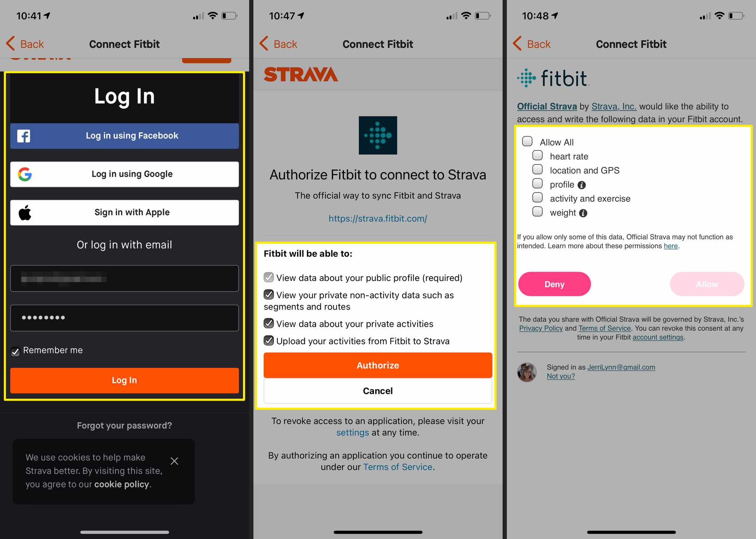Click the Remember me toggle checkbox
This screenshot has height=539, width=756.
pyautogui.click(x=15, y=350)
